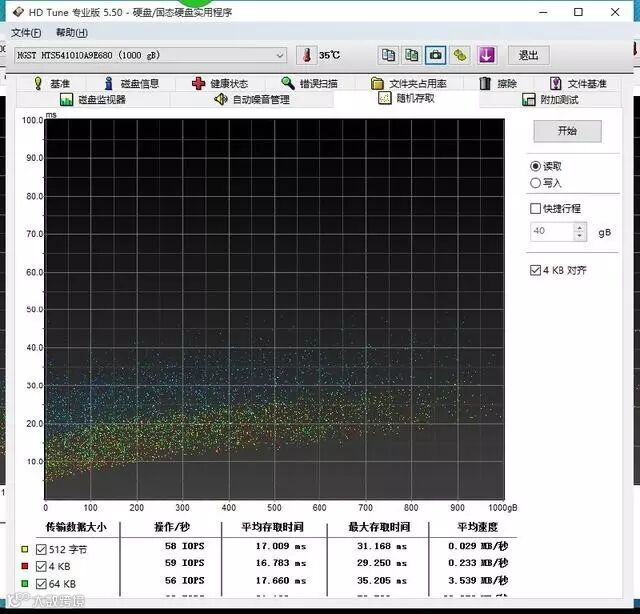
Task: Click the 平均存取时间 column header
Action: 272,527
